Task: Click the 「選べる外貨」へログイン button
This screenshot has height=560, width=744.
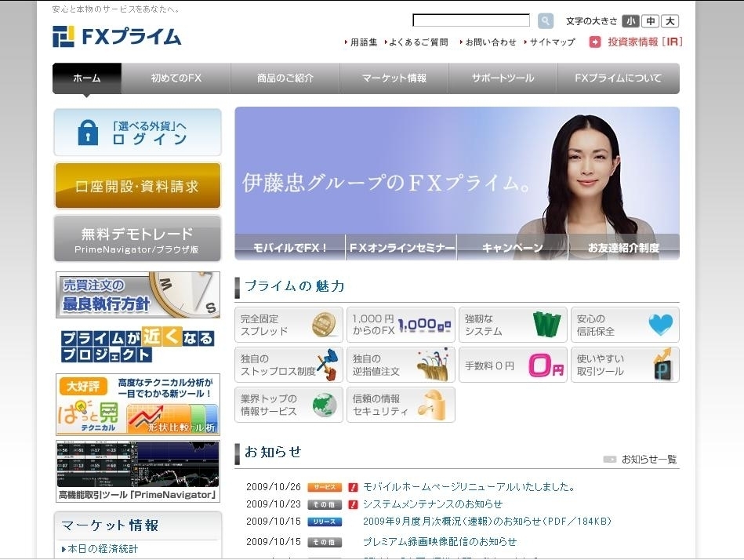Action: (138, 133)
